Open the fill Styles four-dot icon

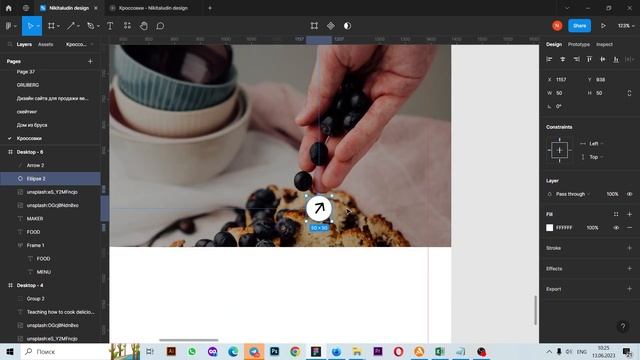coord(616,214)
